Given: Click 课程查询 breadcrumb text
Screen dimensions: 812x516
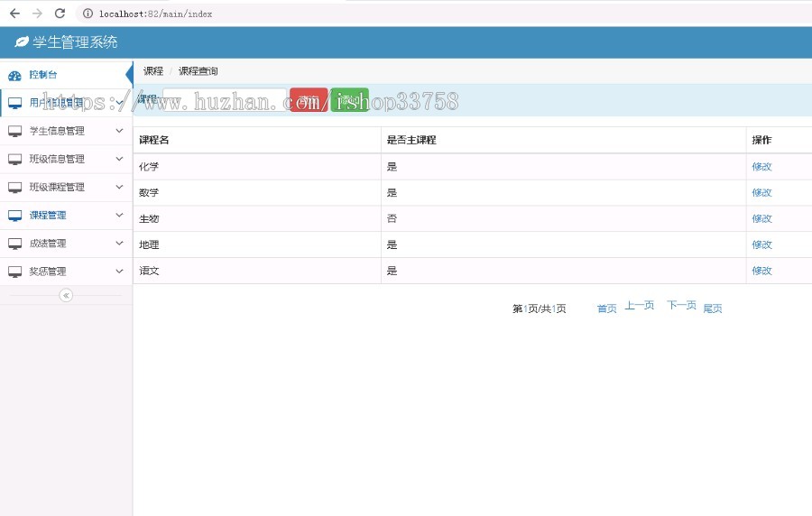Looking at the screenshot, I should pyautogui.click(x=198, y=71).
